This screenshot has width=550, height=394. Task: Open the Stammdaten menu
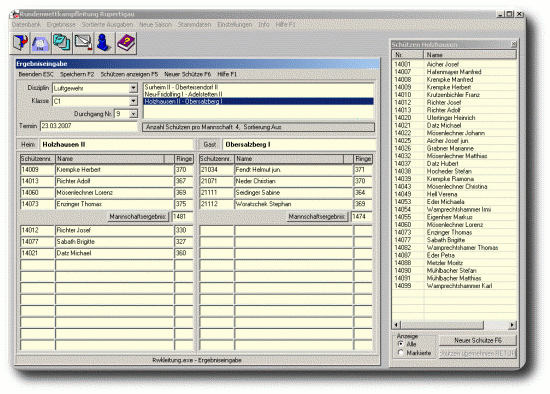[194, 25]
